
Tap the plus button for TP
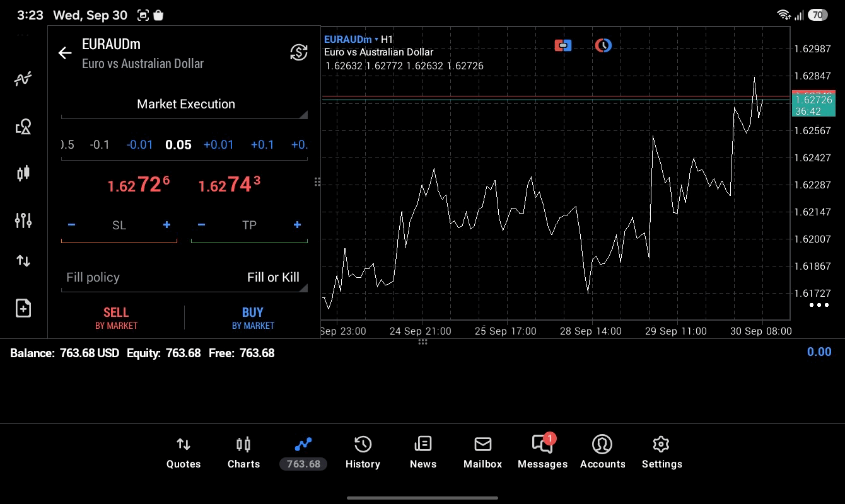pos(297,225)
